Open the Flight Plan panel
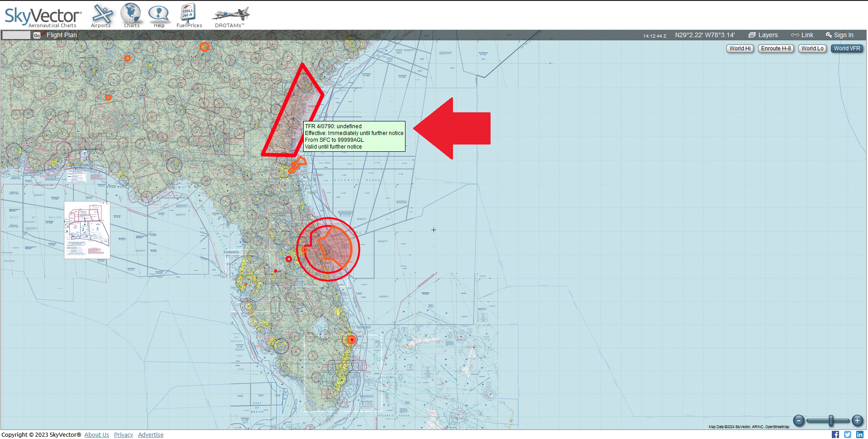The width and height of the screenshot is (868, 439). click(x=62, y=35)
